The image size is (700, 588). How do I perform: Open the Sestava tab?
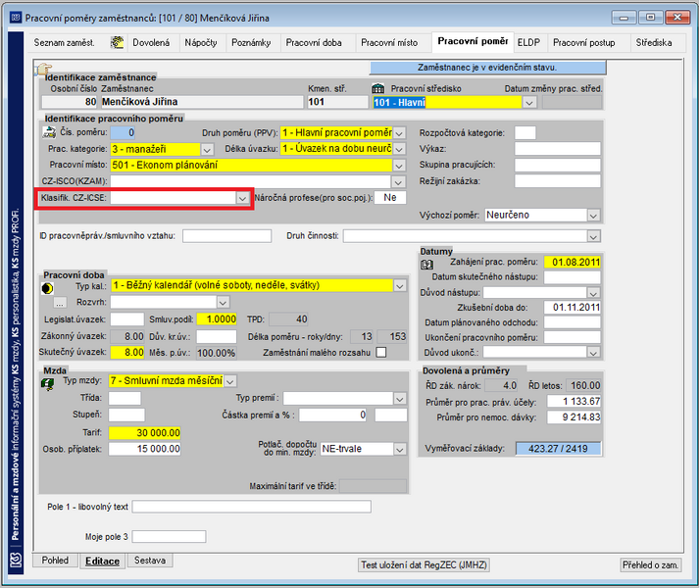click(150, 561)
